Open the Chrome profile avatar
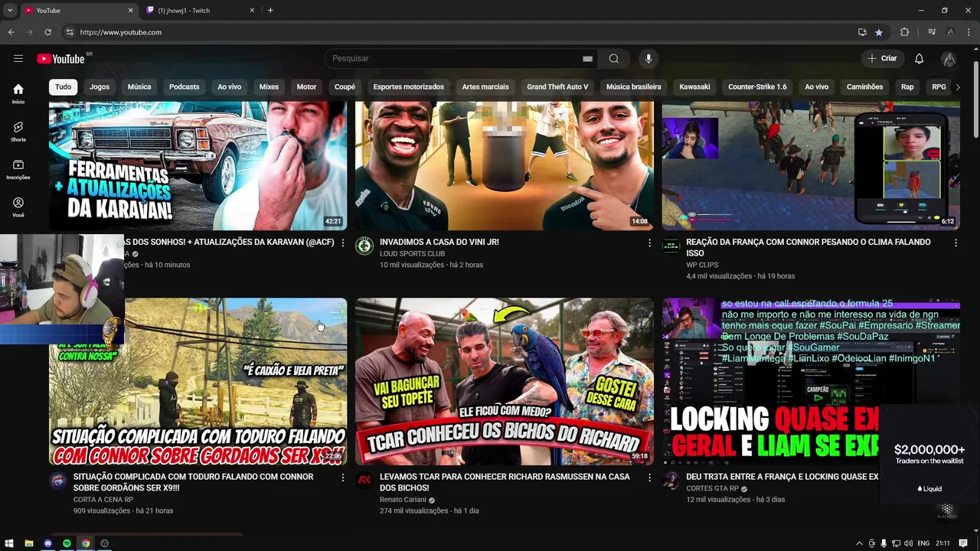 950,32
